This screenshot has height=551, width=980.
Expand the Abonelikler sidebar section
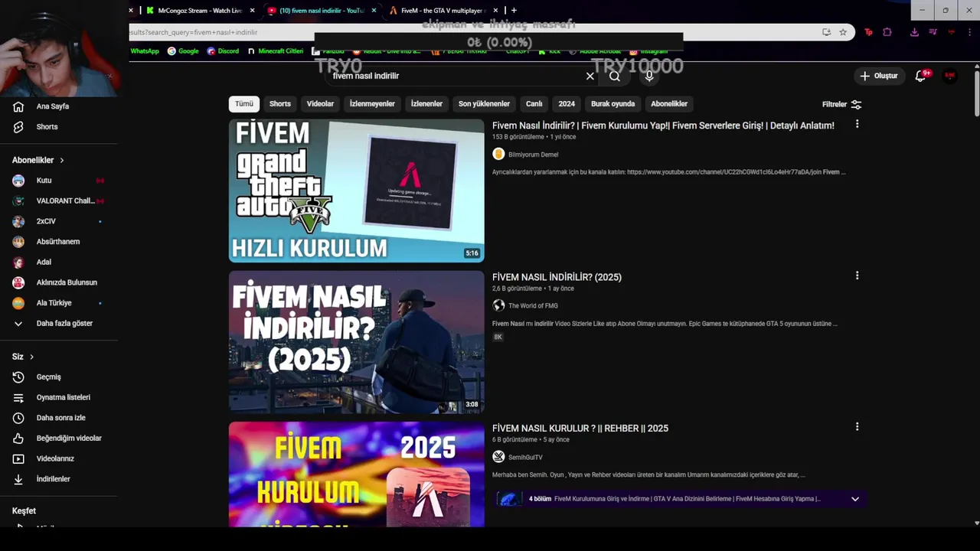click(x=38, y=160)
